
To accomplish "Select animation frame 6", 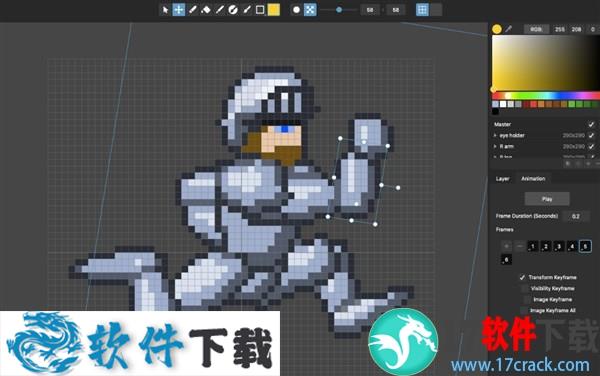I will (x=506, y=260).
